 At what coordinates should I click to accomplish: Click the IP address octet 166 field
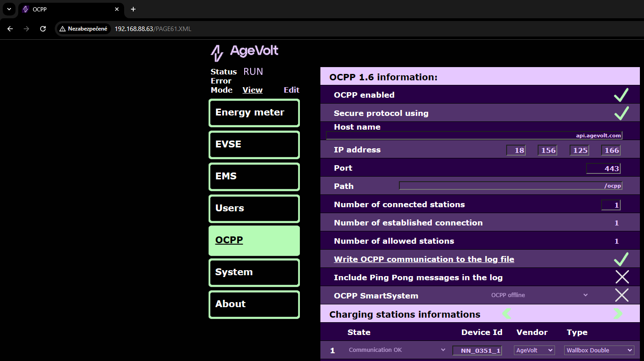pos(611,150)
